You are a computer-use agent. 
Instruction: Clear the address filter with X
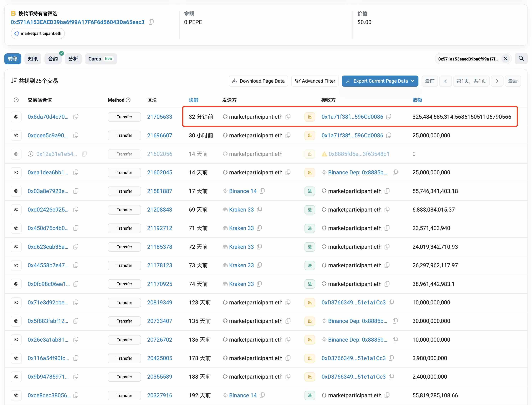pos(505,59)
